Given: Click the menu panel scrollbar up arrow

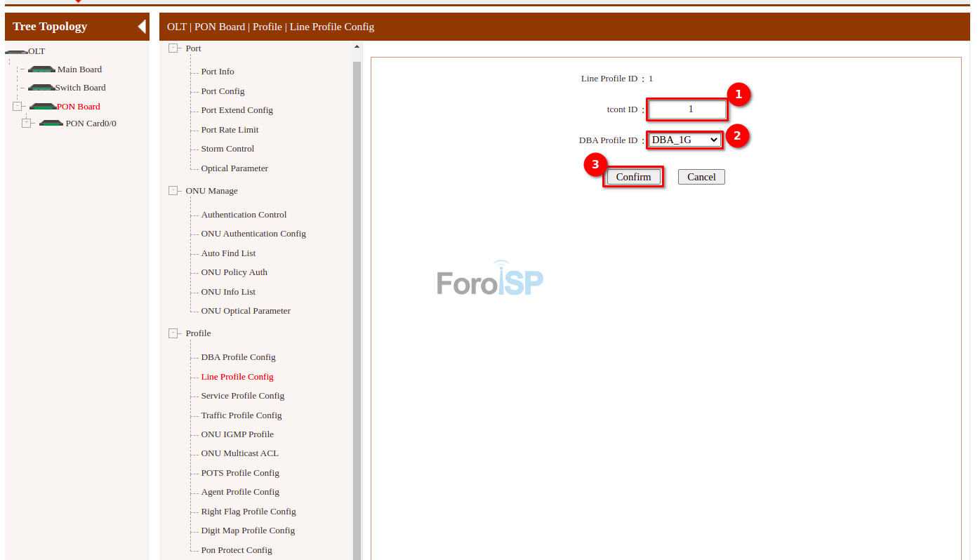Looking at the screenshot, I should [x=357, y=45].
